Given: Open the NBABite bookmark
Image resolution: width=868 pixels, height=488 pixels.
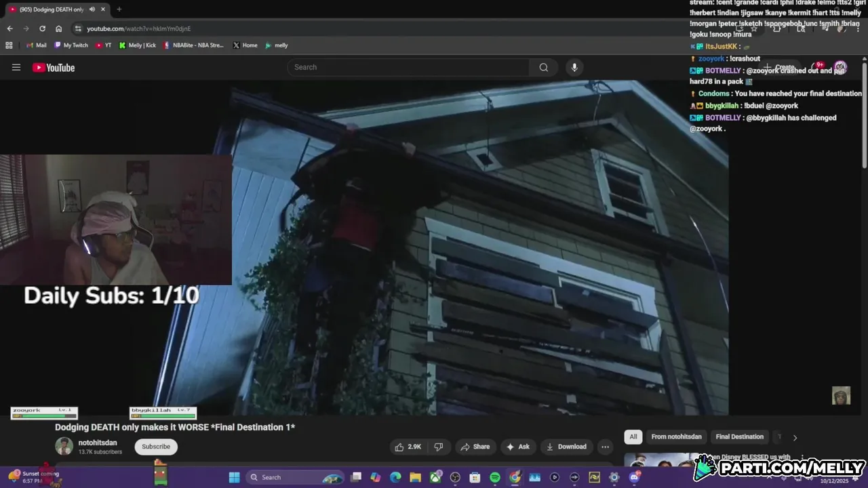Looking at the screenshot, I should tap(193, 45).
